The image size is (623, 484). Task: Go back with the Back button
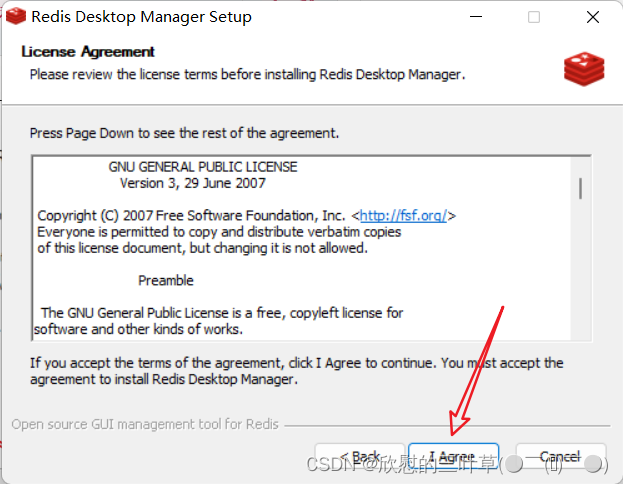(360, 457)
